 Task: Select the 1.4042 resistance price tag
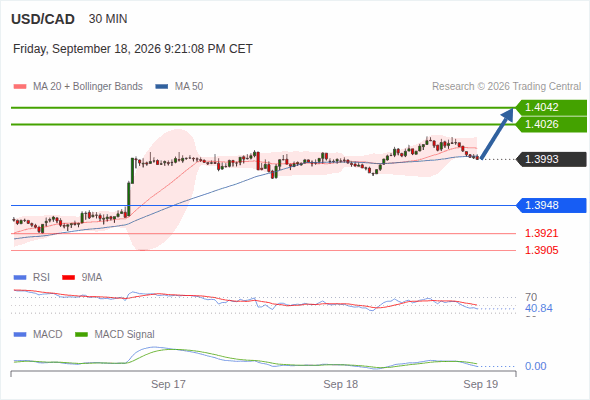551,108
